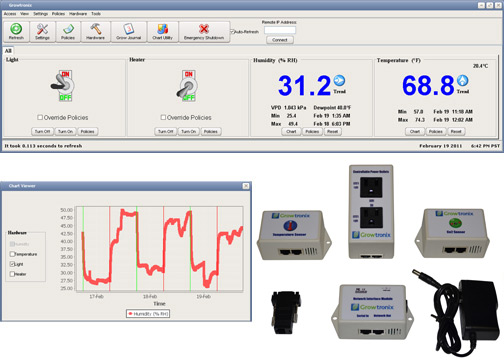Image resolution: width=504 pixels, height=361 pixels.
Task: Click the 20.4°C temperature label
Action: (480, 66)
